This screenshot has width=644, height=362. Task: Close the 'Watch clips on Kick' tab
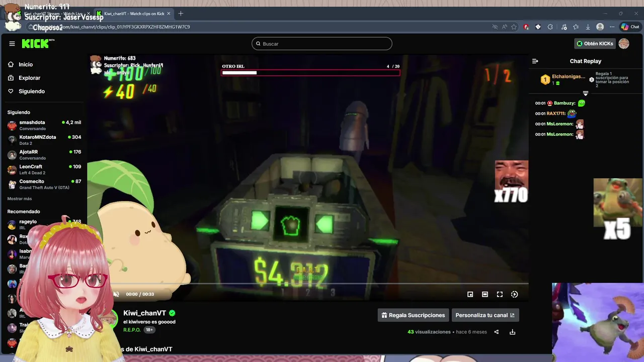pos(169,14)
